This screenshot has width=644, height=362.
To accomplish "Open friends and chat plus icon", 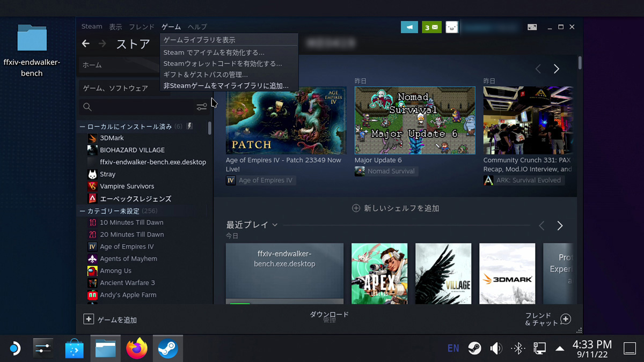I will point(566,319).
